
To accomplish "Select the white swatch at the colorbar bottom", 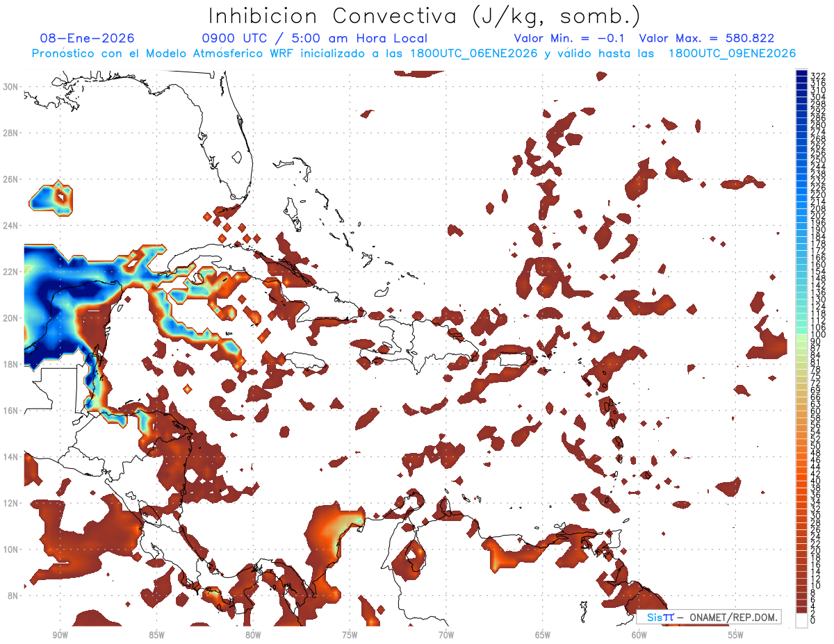I will [801, 621].
